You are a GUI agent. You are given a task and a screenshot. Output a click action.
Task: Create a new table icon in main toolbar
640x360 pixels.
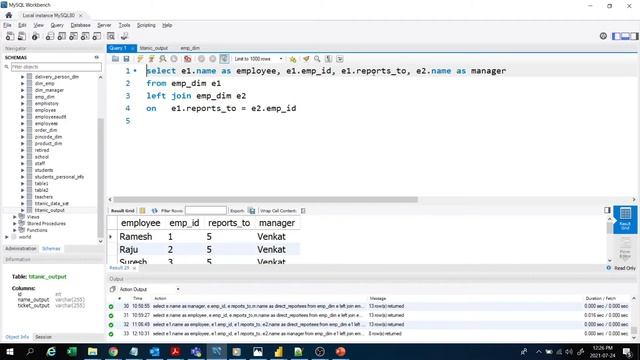click(x=62, y=36)
